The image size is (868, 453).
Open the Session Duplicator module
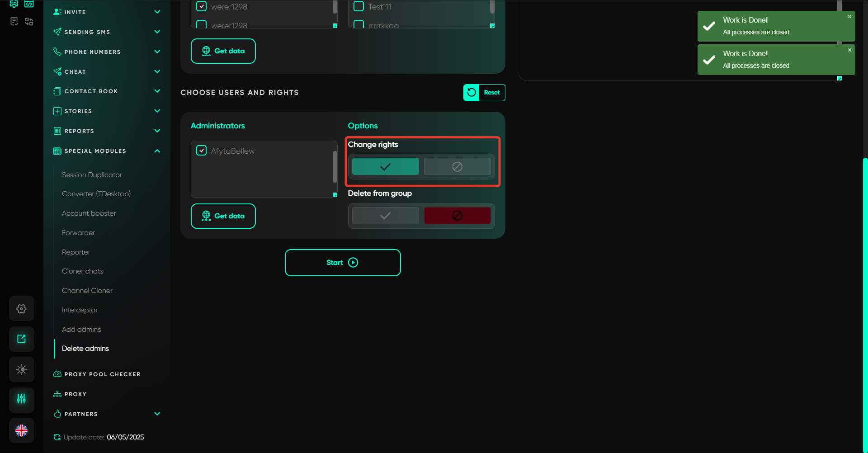coord(92,175)
